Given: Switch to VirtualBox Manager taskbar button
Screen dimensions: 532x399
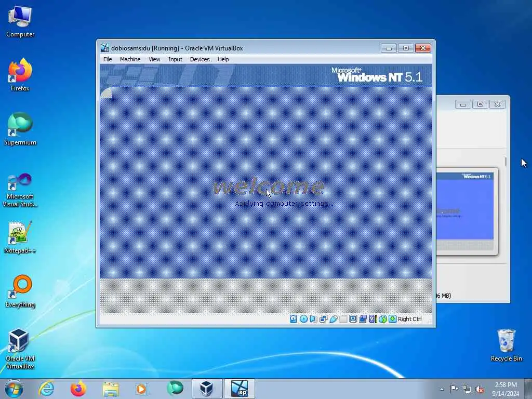Looking at the screenshot, I should click(207, 389).
